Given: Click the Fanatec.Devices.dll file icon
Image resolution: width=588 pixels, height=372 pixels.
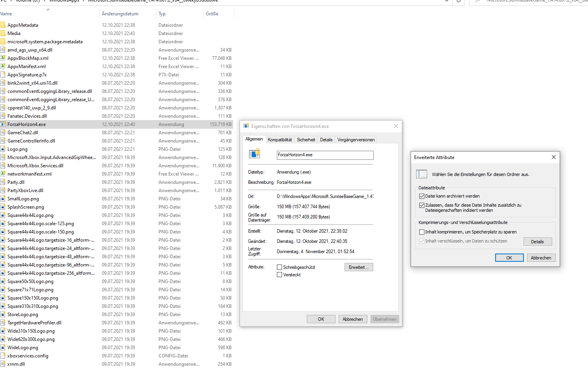Looking at the screenshot, I should (3, 116).
